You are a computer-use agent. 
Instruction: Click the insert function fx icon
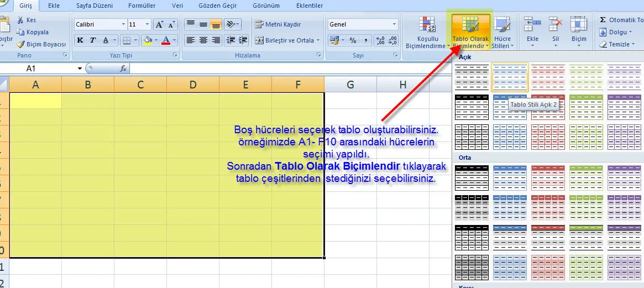tap(123, 69)
